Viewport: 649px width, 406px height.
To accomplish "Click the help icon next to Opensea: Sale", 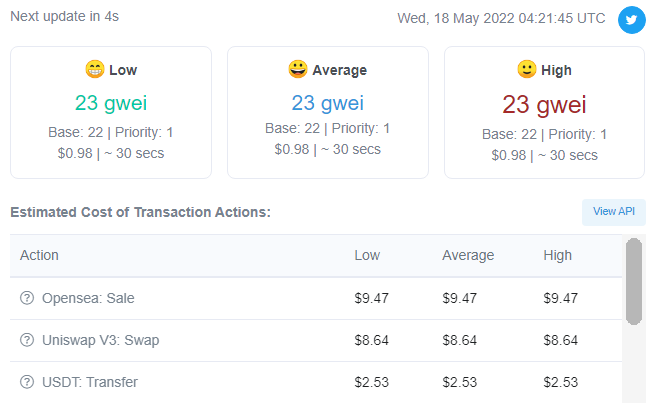I will pos(27,298).
